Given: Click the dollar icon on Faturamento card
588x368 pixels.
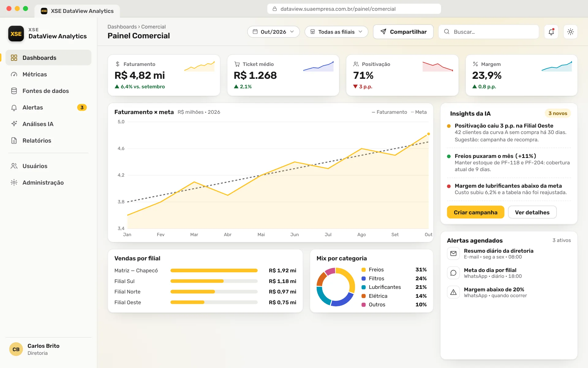Looking at the screenshot, I should (x=118, y=64).
